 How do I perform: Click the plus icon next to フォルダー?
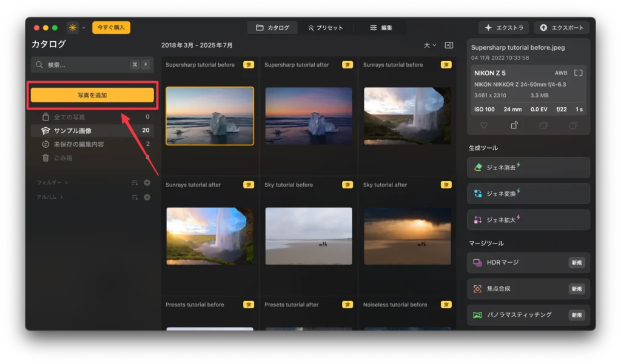coord(147,182)
